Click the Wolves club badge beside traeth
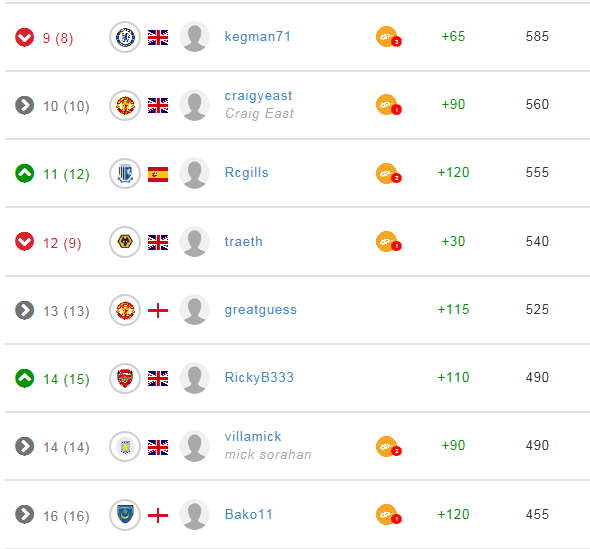This screenshot has width=590, height=549. pyautogui.click(x=125, y=242)
